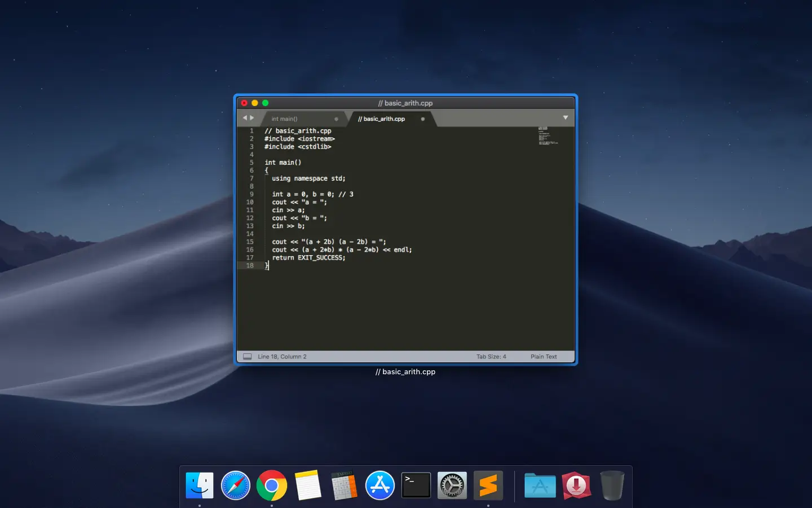Image resolution: width=812 pixels, height=508 pixels.
Task: Expand the open tabs list arrow
Action: pos(565,118)
